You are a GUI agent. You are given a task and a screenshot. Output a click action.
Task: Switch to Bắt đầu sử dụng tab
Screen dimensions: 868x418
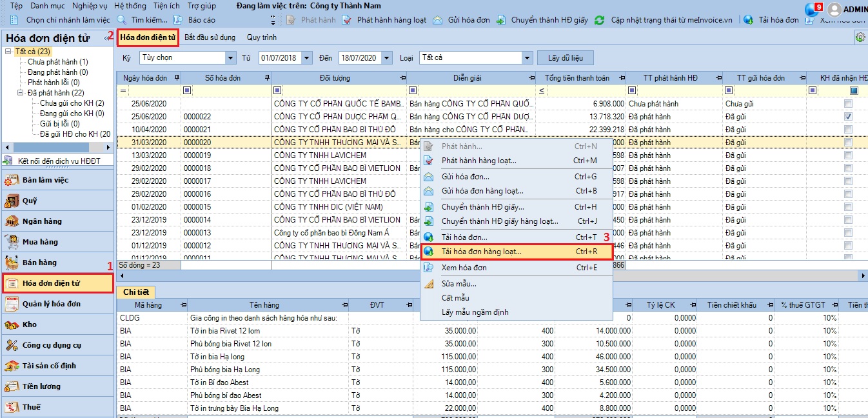210,37
